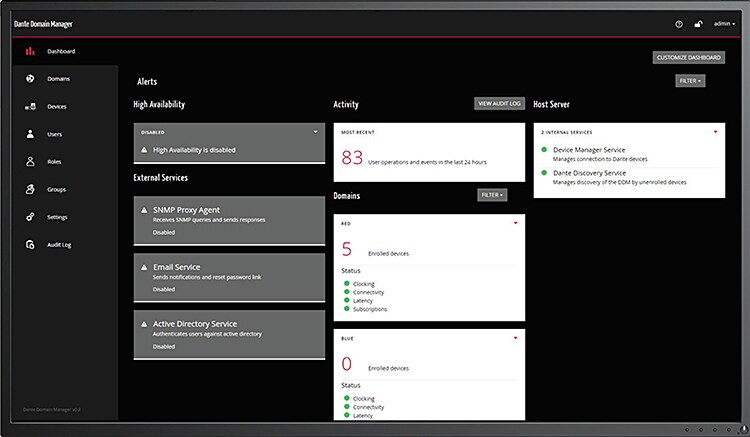The image size is (750, 437).
Task: Open the admin user dropdown
Action: (724, 24)
